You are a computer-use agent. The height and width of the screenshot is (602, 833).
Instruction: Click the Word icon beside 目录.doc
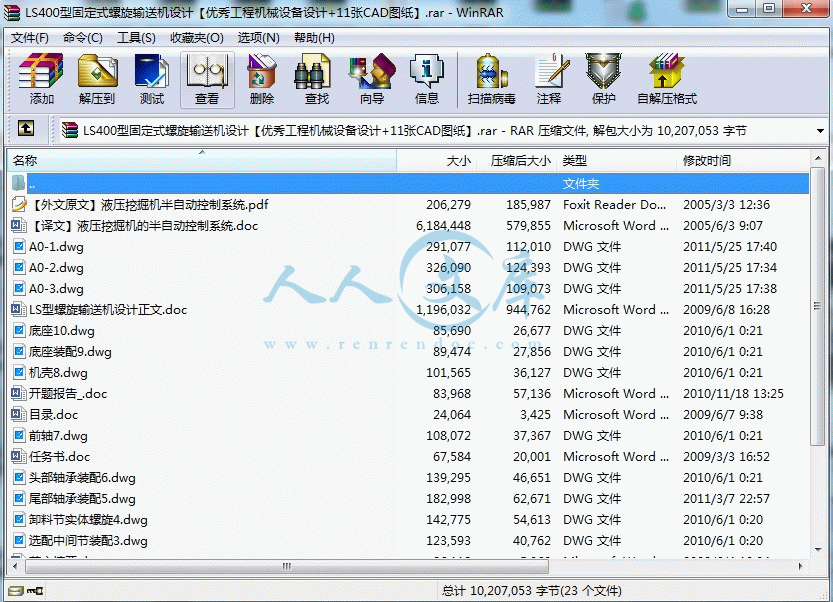[x=19, y=414]
